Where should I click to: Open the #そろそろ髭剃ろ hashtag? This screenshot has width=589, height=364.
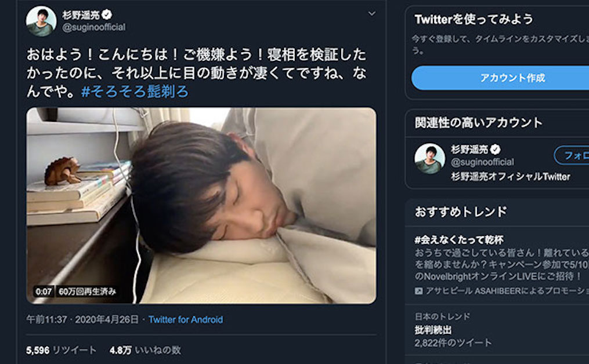(134, 92)
